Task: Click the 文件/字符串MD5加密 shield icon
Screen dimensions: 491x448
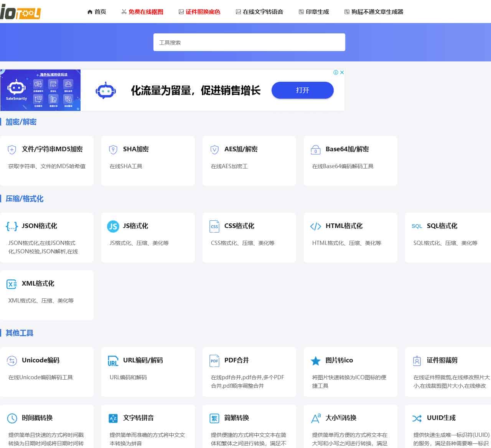Action: [12, 149]
